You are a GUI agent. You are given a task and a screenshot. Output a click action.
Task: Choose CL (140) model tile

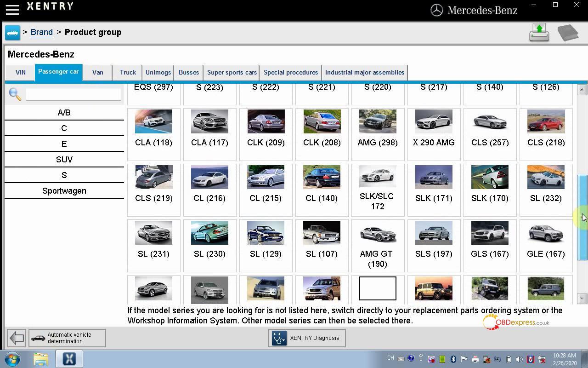[x=322, y=190]
